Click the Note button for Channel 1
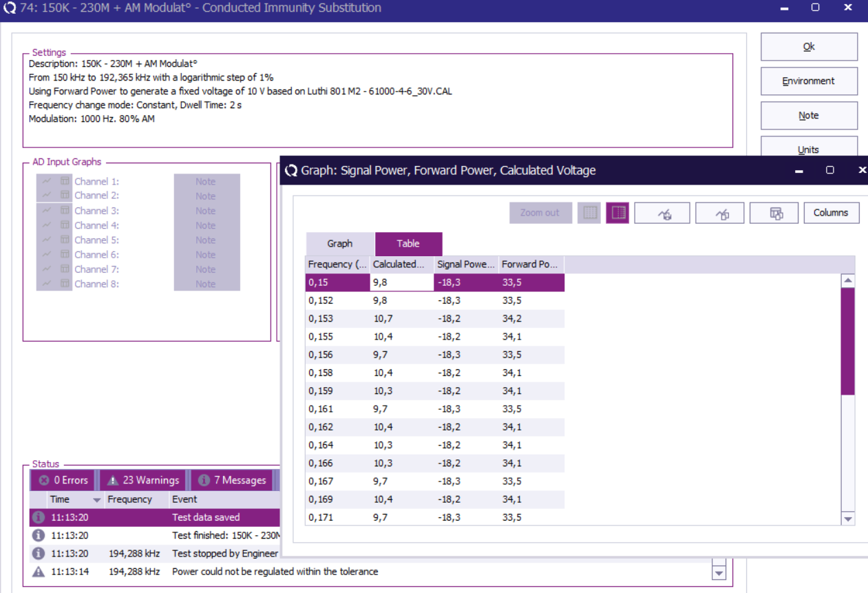The width and height of the screenshot is (868, 593). click(207, 181)
